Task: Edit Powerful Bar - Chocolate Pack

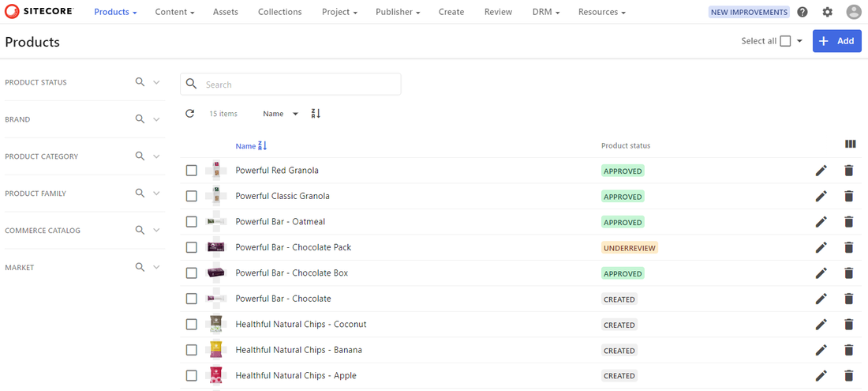Action: [821, 247]
